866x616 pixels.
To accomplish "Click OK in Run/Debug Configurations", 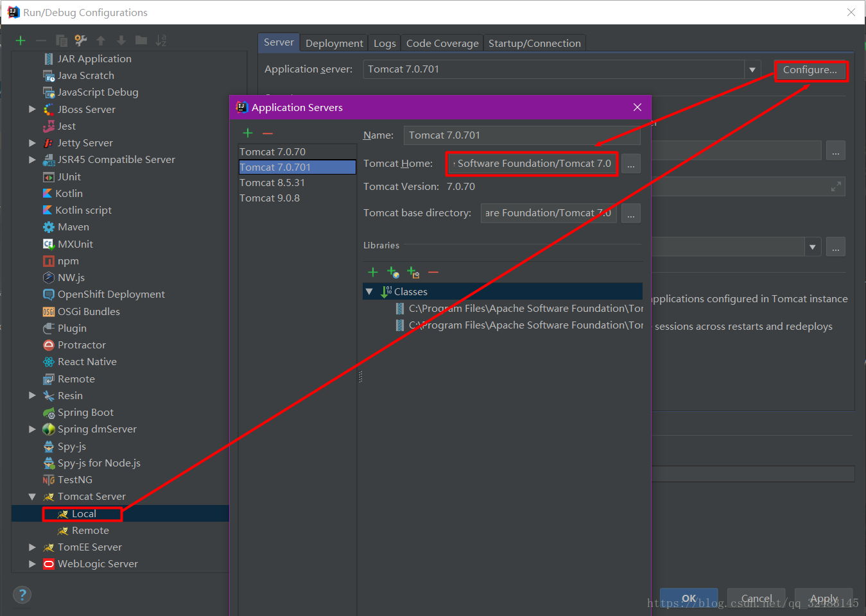I will pos(689,598).
